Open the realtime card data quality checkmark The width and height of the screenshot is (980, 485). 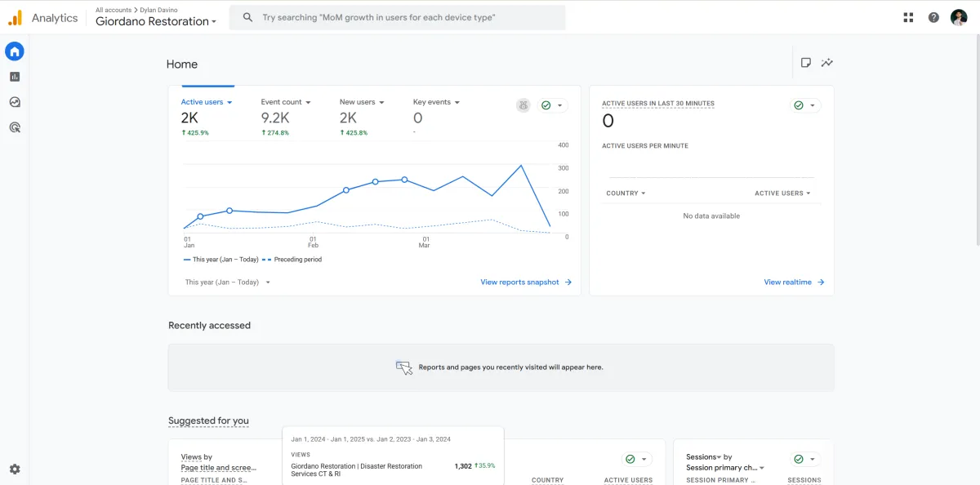click(804, 105)
